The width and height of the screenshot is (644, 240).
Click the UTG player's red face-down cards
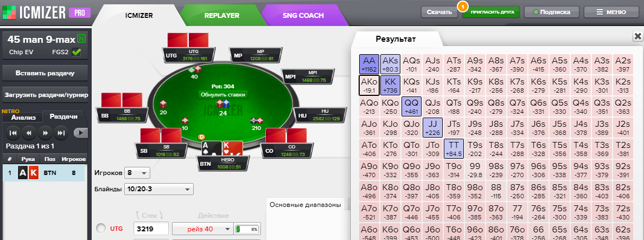tap(188, 40)
